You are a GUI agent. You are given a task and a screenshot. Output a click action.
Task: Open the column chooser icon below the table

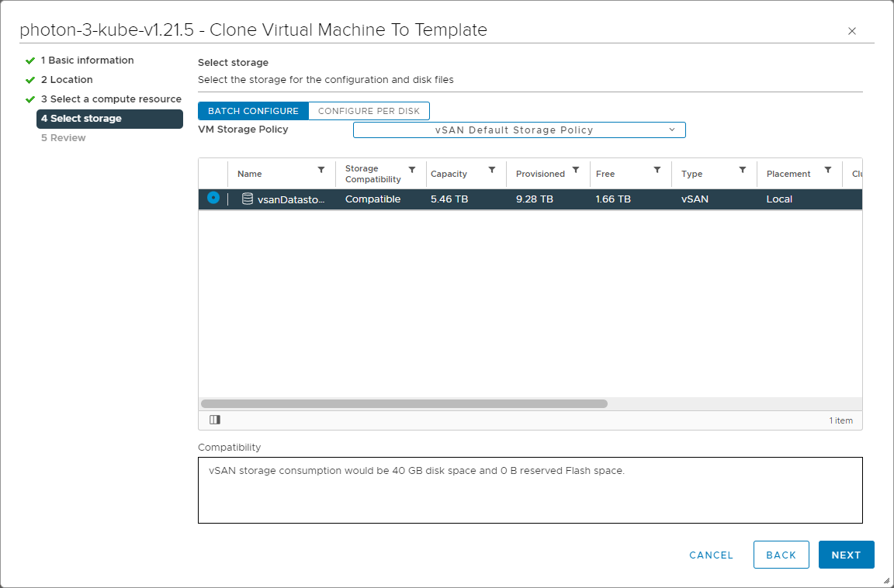(214, 420)
